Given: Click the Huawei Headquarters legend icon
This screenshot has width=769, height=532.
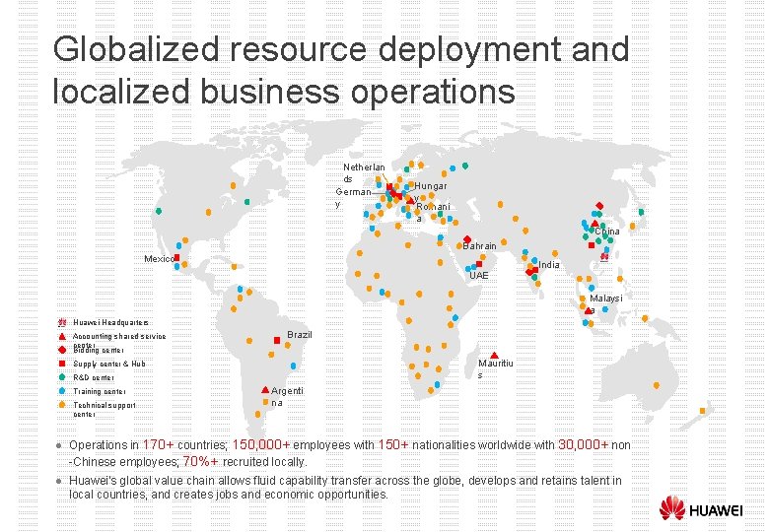Looking at the screenshot, I should [62, 322].
